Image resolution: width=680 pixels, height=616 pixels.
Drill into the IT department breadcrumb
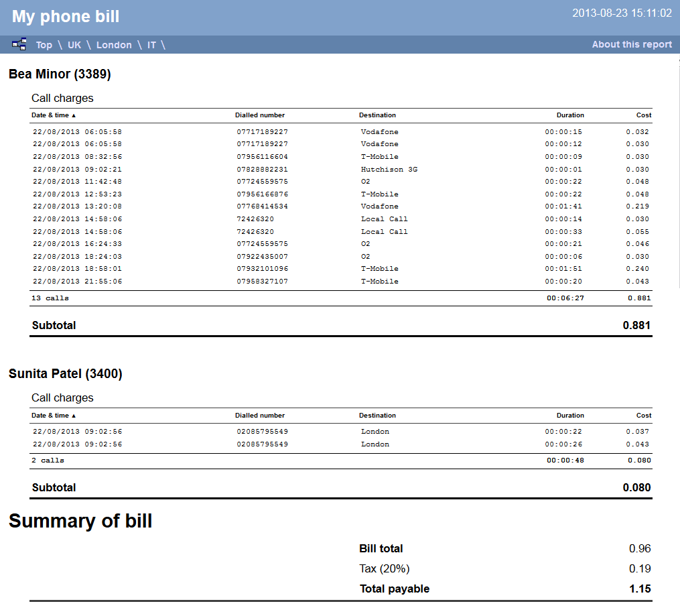point(151,45)
